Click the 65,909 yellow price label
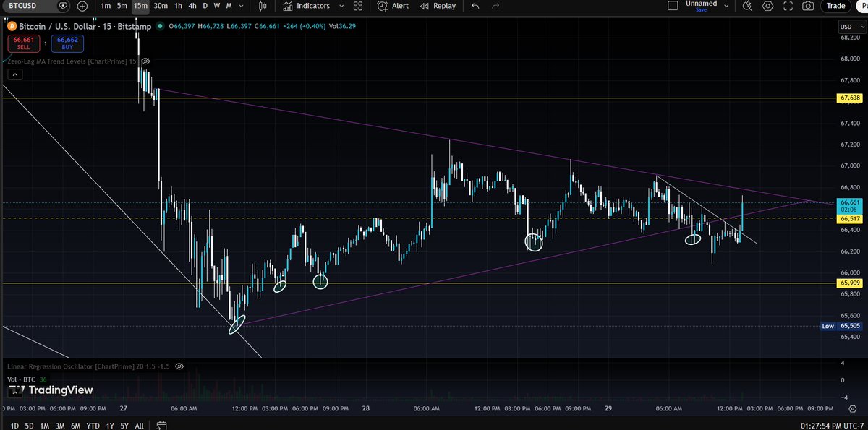The width and height of the screenshot is (868, 430). (x=850, y=283)
